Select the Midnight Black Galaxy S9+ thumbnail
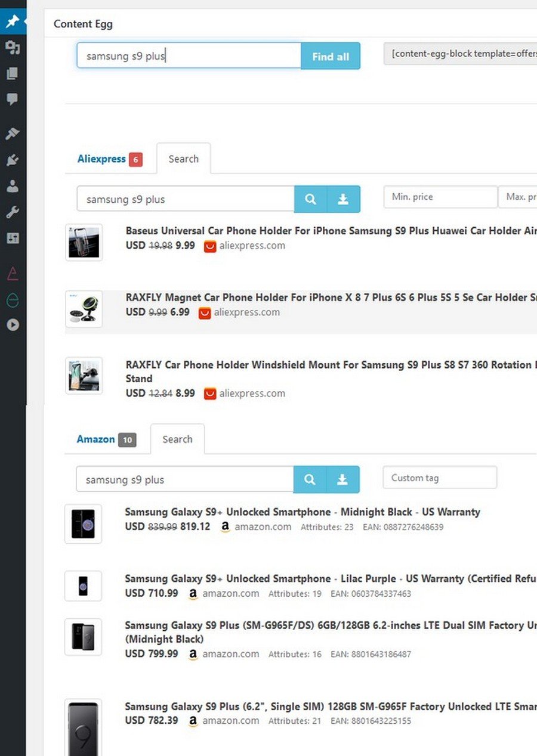Screen dimensions: 537x756 [83, 523]
